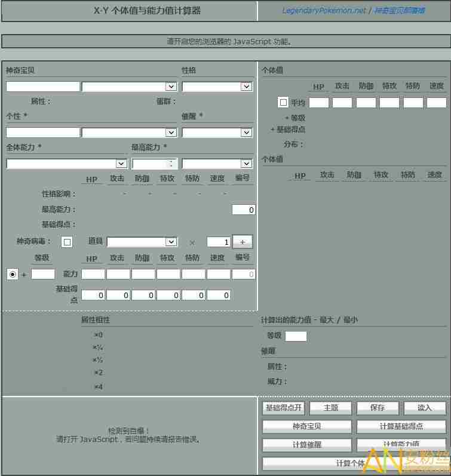Click the 特攻 field in the 能力 row

(168, 274)
